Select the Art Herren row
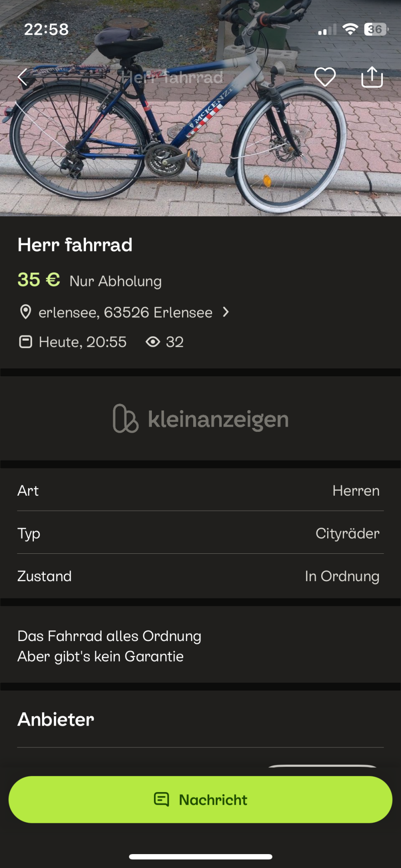401x868 pixels. [200, 490]
